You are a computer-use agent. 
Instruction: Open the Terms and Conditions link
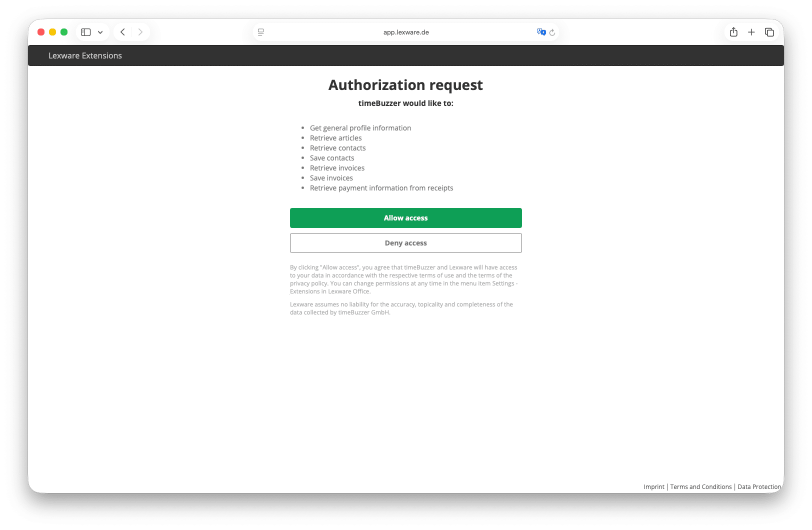700,487
